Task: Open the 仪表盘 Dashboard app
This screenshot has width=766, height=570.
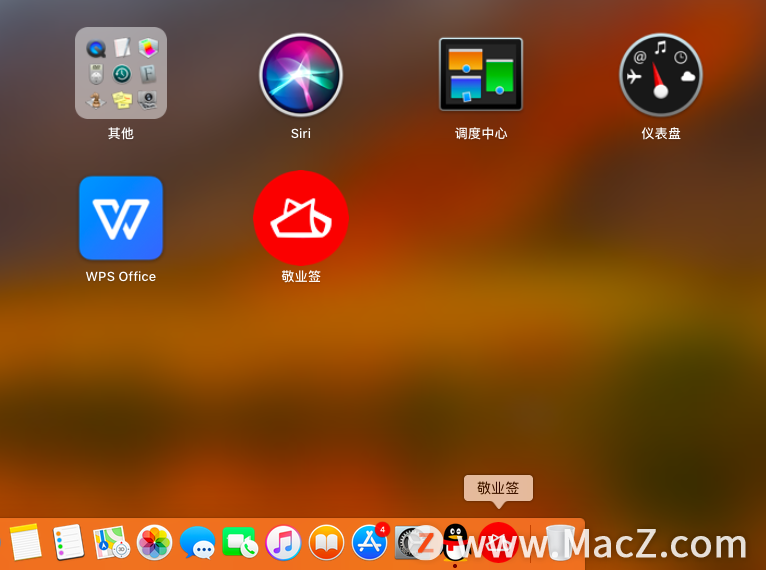Action: [660, 74]
